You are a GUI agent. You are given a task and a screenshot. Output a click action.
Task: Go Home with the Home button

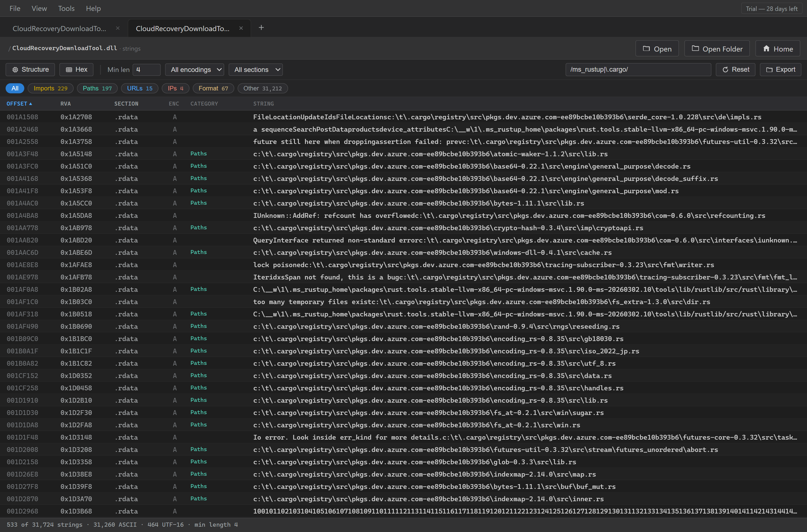pos(778,49)
